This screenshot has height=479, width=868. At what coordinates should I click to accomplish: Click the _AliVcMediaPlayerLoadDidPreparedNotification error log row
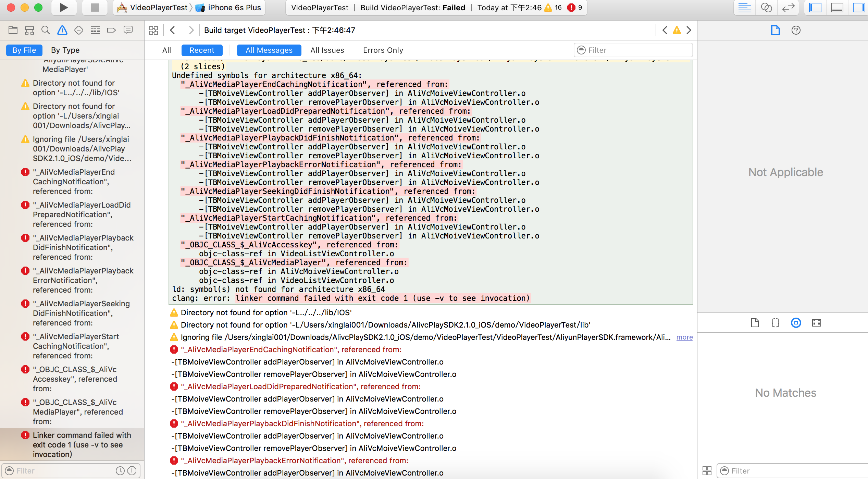point(432,386)
